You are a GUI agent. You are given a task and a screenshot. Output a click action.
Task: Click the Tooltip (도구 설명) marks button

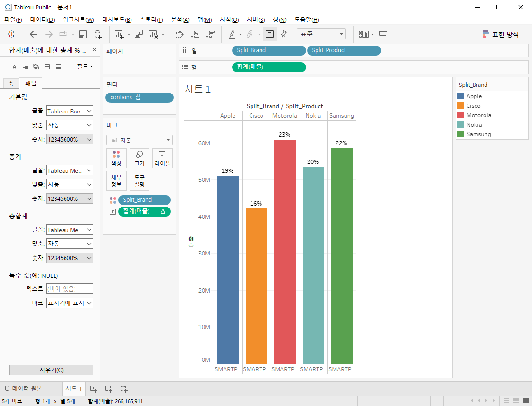(x=140, y=180)
